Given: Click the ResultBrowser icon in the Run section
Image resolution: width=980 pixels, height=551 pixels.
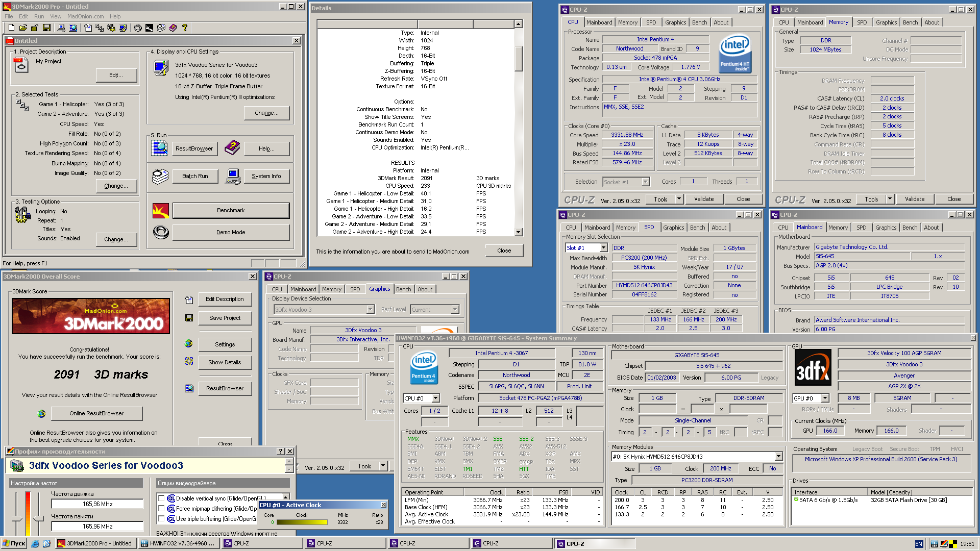Looking at the screenshot, I should click(x=160, y=148).
